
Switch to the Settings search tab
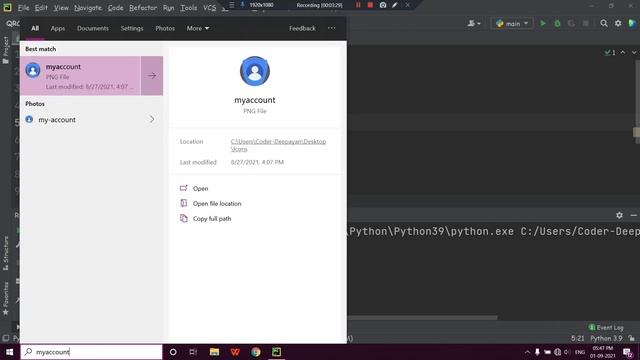(132, 28)
